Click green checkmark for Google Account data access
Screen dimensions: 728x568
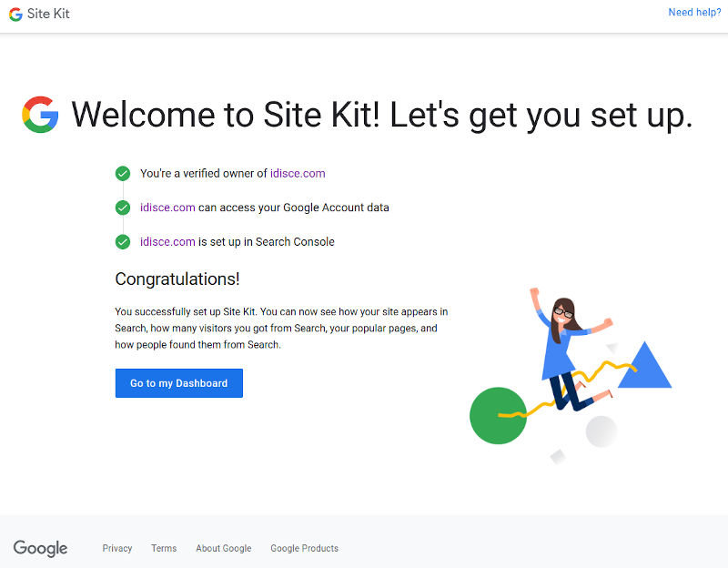pyautogui.click(x=123, y=208)
